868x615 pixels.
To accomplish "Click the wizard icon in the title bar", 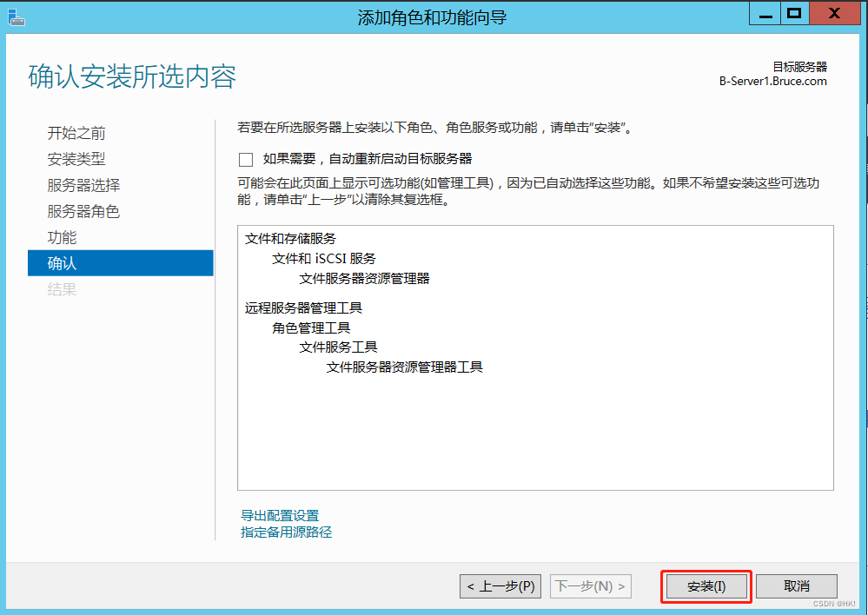I will pos(17,17).
